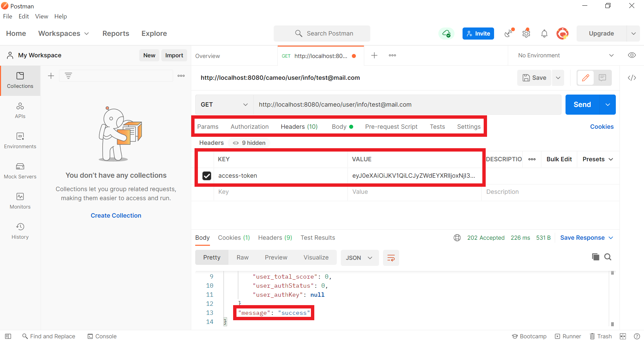Click the pencil edit mode icon

click(586, 78)
